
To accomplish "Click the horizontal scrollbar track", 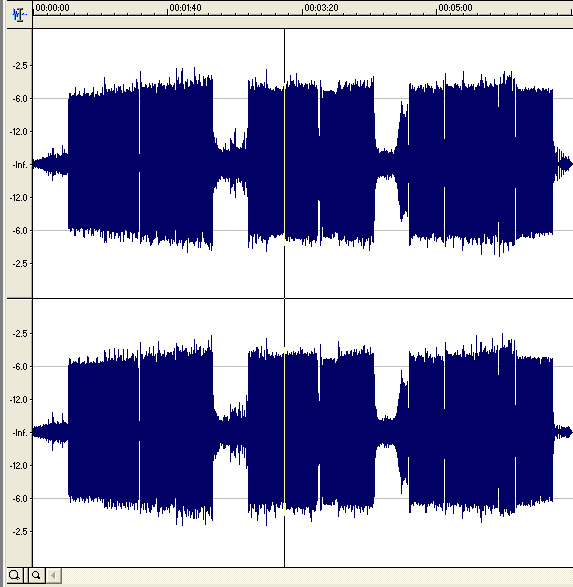I will 317,575.
